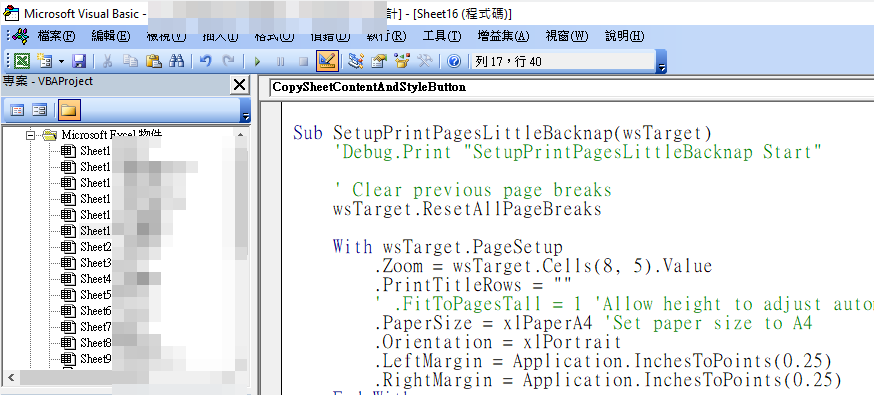874x395 pixels.
Task: Toggle Design Mode ruler icon
Action: click(x=327, y=61)
